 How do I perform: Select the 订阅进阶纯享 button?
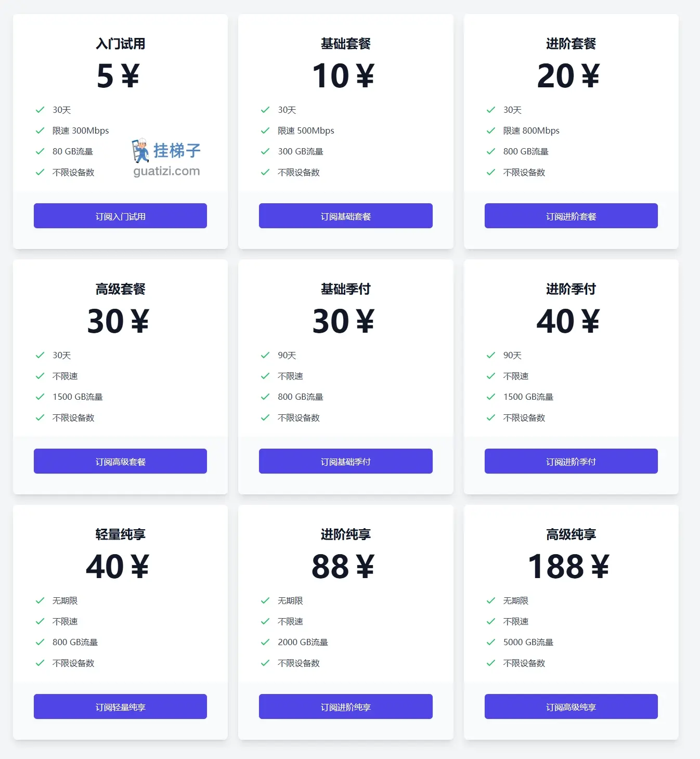click(x=346, y=706)
